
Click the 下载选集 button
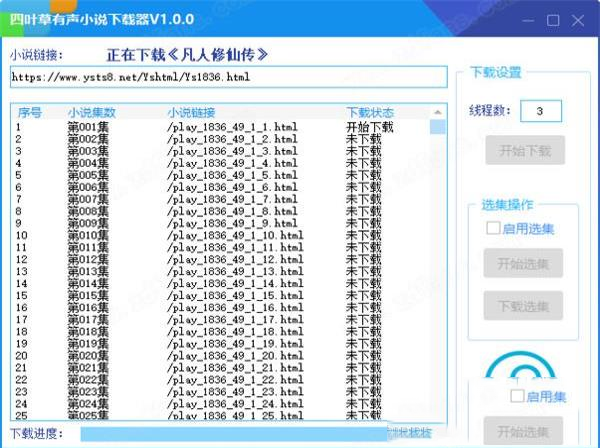click(x=525, y=305)
